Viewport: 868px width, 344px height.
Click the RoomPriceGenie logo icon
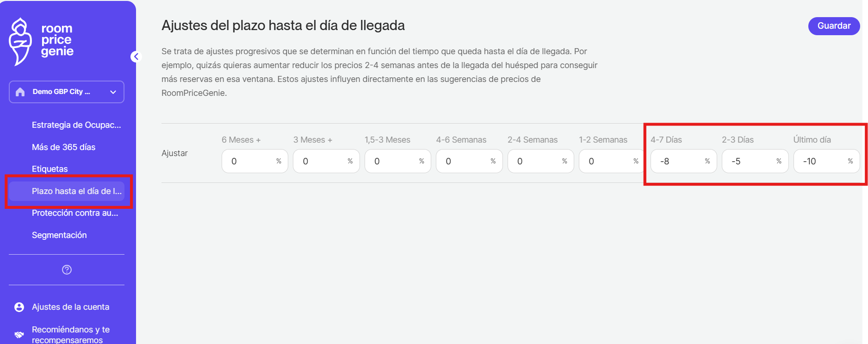20,42
